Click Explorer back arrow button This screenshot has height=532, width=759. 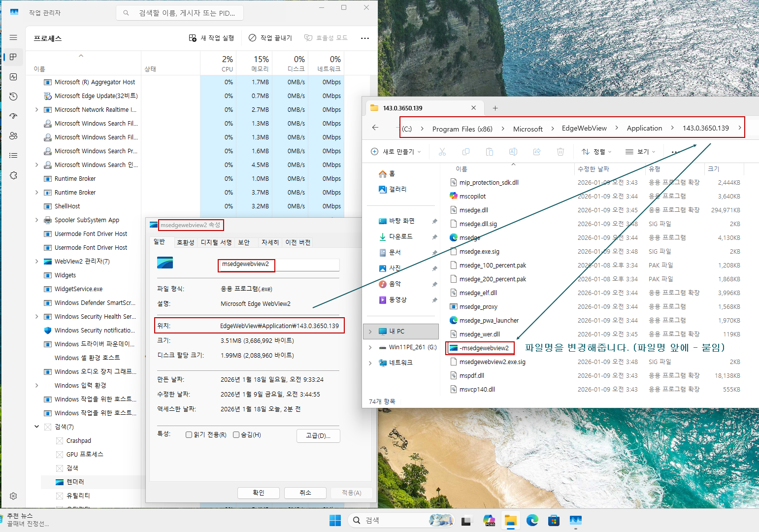point(375,128)
